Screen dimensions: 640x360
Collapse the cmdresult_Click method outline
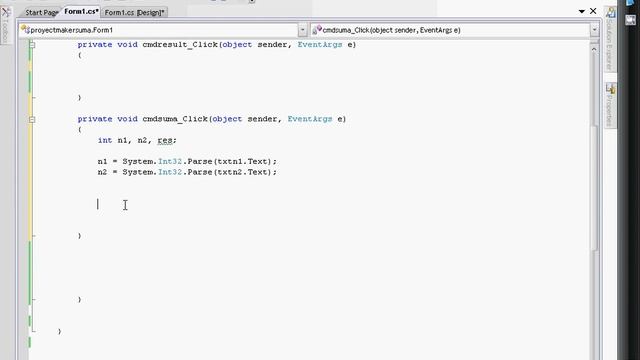click(x=32, y=44)
